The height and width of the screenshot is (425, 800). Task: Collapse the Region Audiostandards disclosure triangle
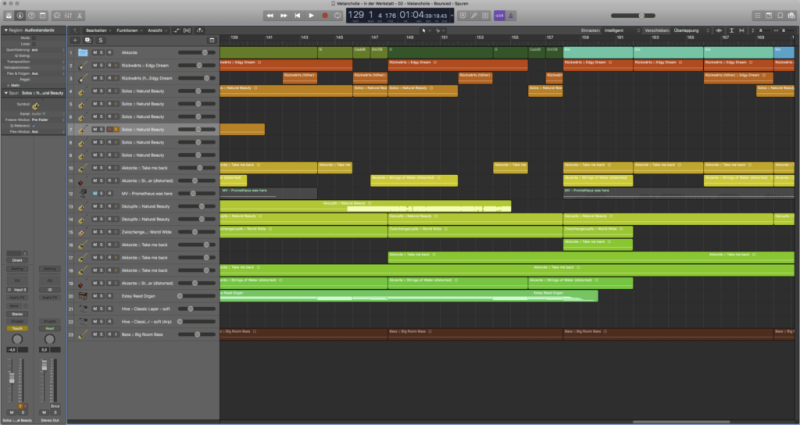6,31
